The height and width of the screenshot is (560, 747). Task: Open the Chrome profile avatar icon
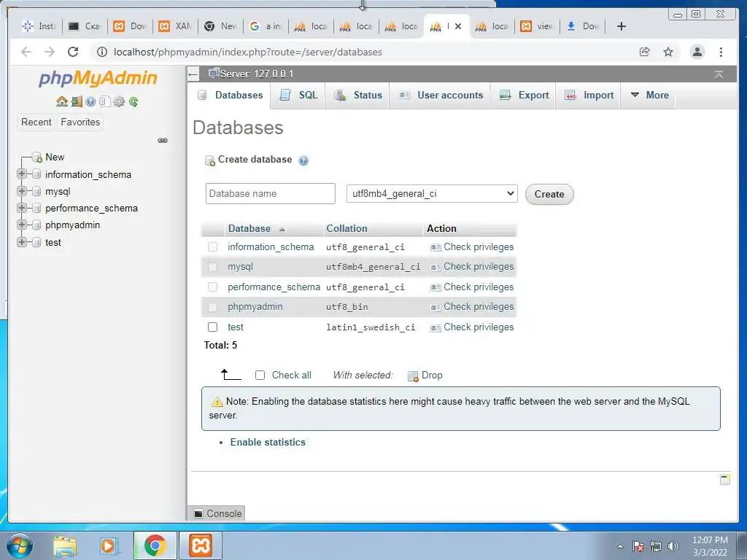(x=697, y=52)
